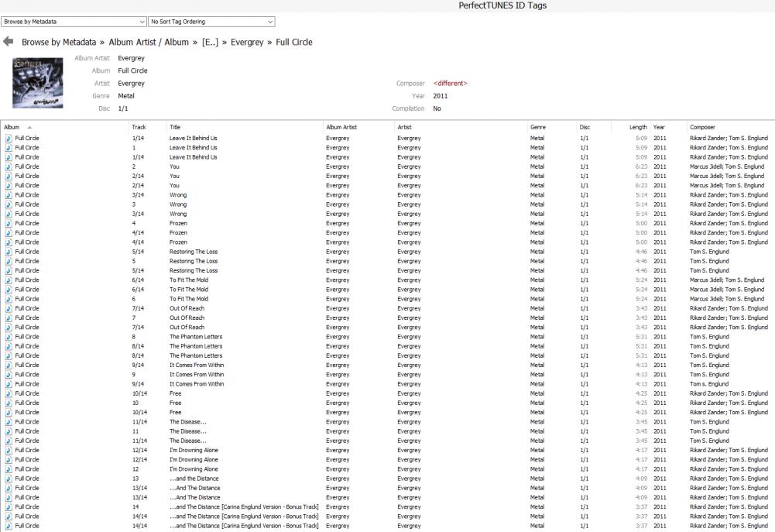Click the Composer <different> value field
The image size is (775, 532).
[450, 84]
